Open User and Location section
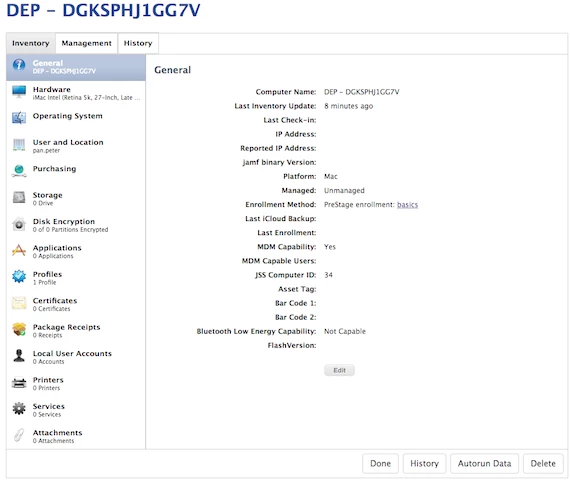The image size is (570, 480). point(76,145)
